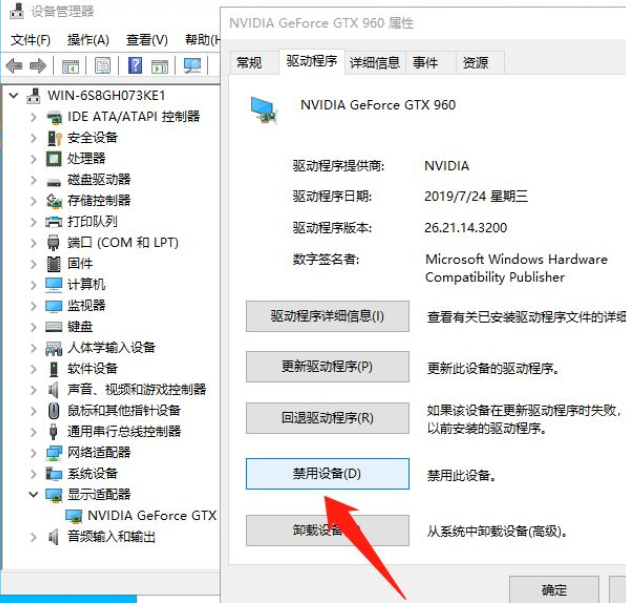Switch to the 详细信息 tab
This screenshot has width=626, height=603.
[375, 63]
